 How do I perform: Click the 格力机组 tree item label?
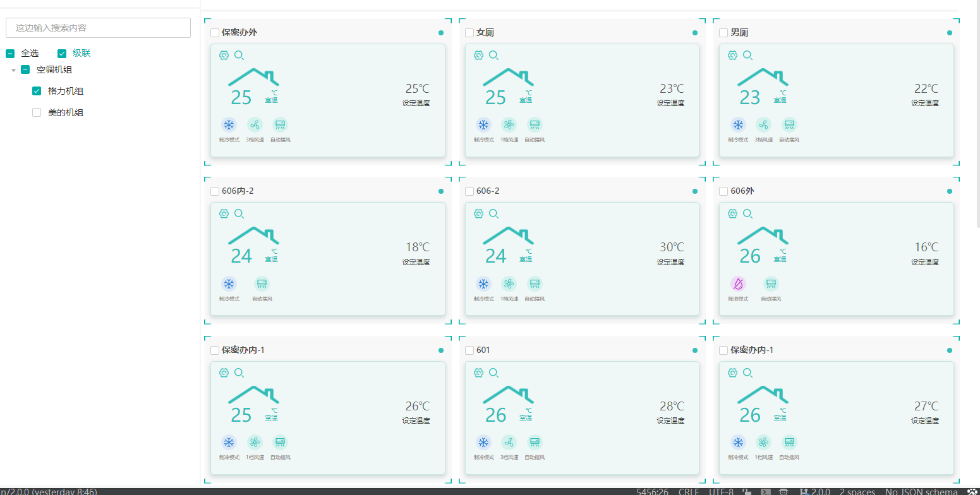click(x=66, y=92)
